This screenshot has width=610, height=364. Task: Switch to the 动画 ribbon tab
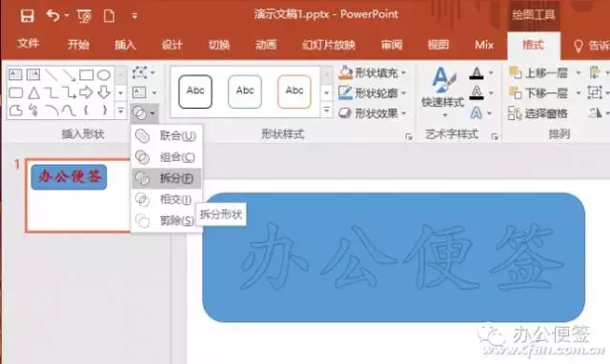pyautogui.click(x=266, y=45)
